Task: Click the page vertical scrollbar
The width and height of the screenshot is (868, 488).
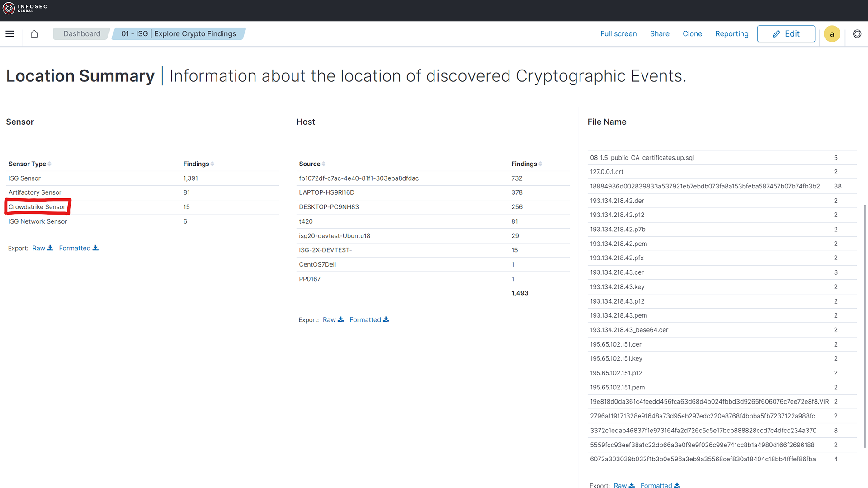Action: click(865, 325)
